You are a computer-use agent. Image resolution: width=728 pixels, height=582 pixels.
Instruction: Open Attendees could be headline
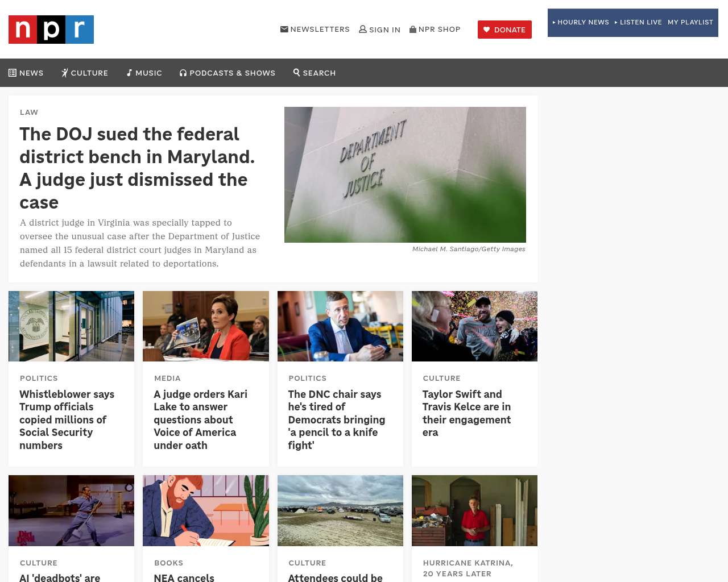335,577
